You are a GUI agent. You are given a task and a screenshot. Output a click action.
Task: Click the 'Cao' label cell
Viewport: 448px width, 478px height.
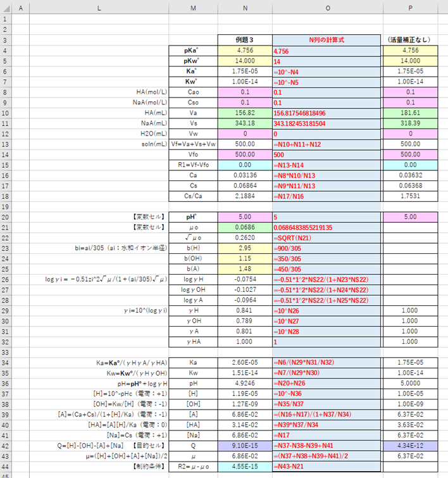[193, 92]
